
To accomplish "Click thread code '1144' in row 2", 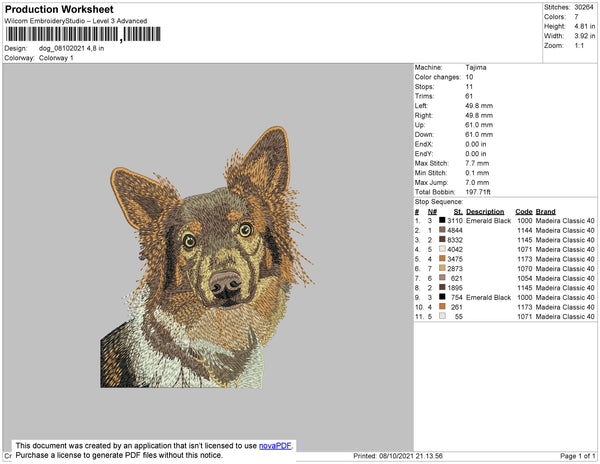I will click(x=525, y=230).
